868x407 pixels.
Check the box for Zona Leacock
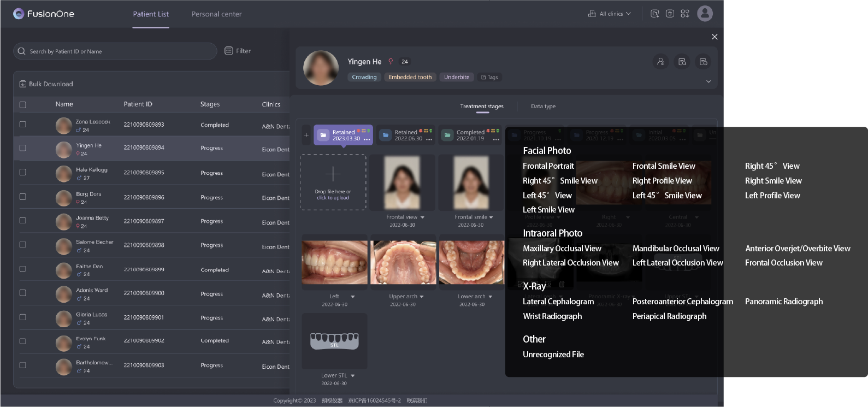click(23, 125)
